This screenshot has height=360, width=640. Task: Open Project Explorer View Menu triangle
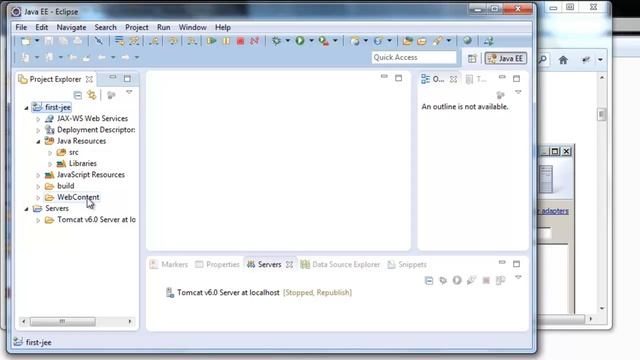pos(129,92)
